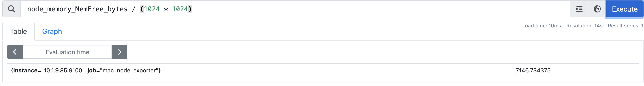Click the multiplication asterisk in the expression
Screen dimensions: 644x86
[x=166, y=9]
